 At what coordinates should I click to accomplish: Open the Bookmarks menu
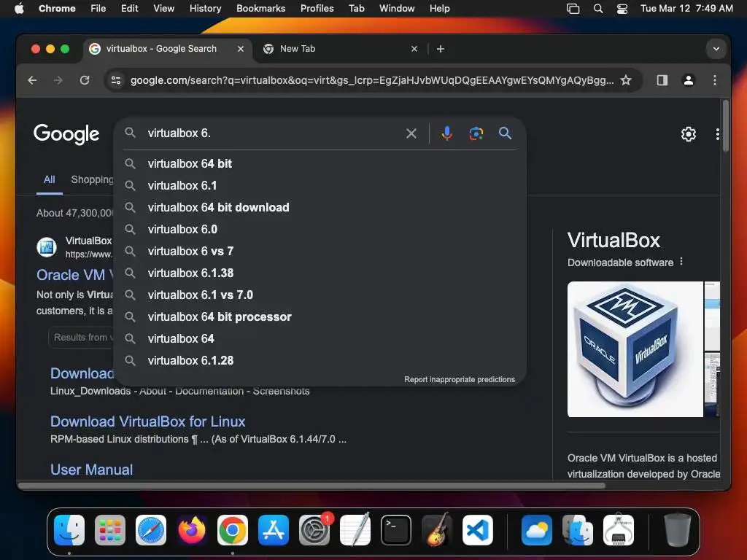click(260, 9)
